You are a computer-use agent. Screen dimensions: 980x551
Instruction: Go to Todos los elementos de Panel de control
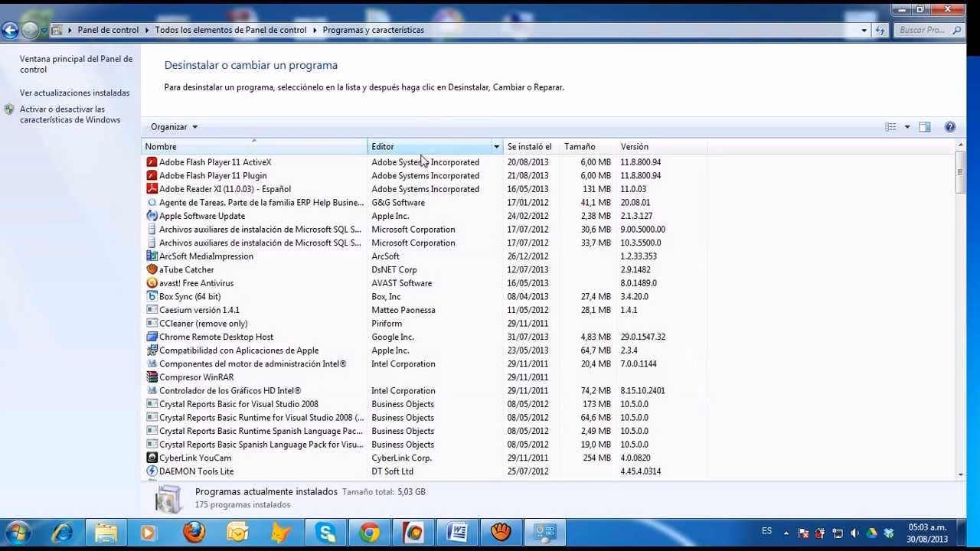(230, 31)
